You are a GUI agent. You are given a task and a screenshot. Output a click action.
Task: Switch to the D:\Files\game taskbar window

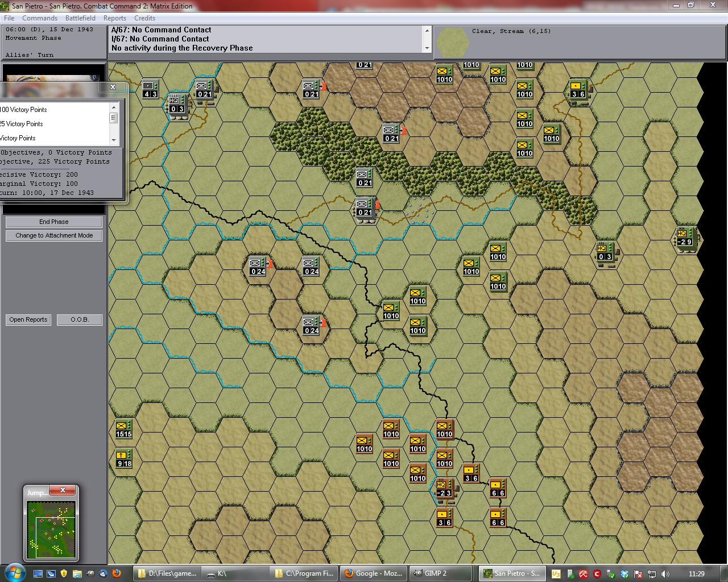coord(167,573)
